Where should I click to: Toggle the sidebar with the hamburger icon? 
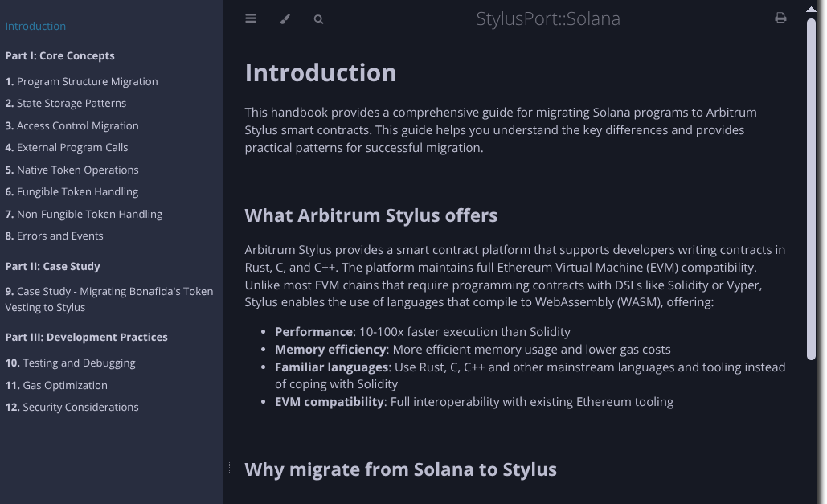pos(251,19)
